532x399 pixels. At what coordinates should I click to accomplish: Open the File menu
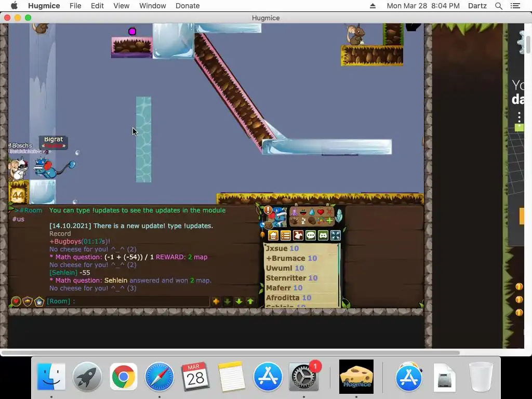(x=75, y=6)
